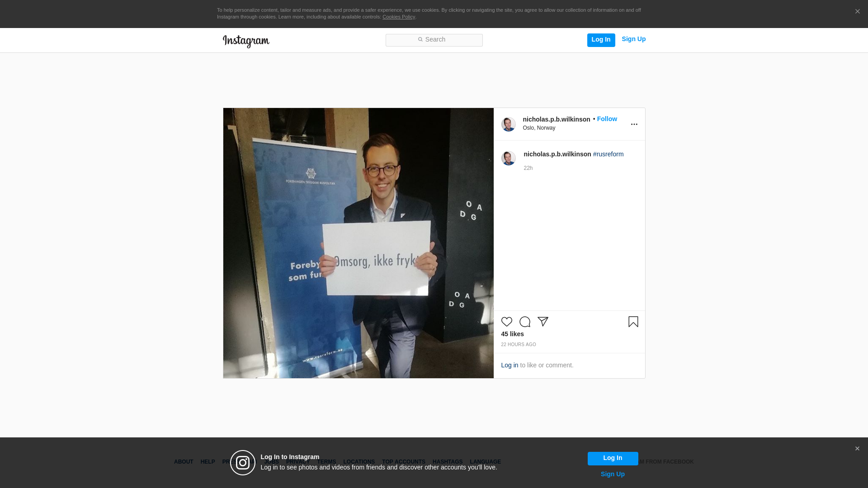The height and width of the screenshot is (488, 868).
Task: Open the HELP footer link
Action: point(208,462)
